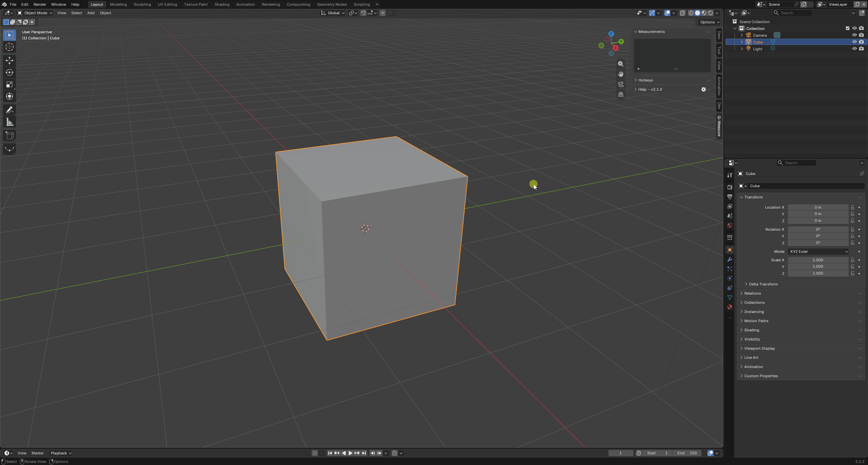This screenshot has height=465, width=868.
Task: Select the Cursor tool in the toolbar
Action: point(10,47)
